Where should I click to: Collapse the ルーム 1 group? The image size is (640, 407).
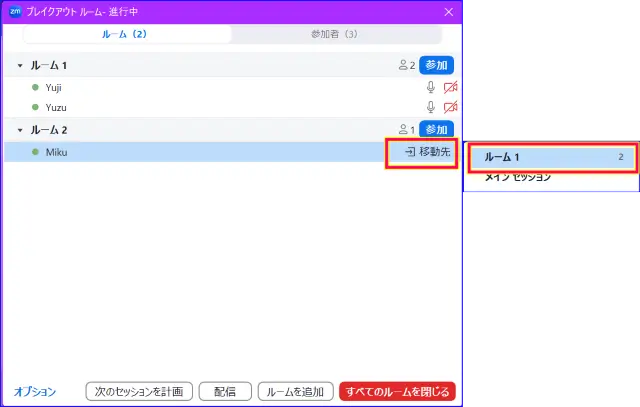(x=19, y=66)
